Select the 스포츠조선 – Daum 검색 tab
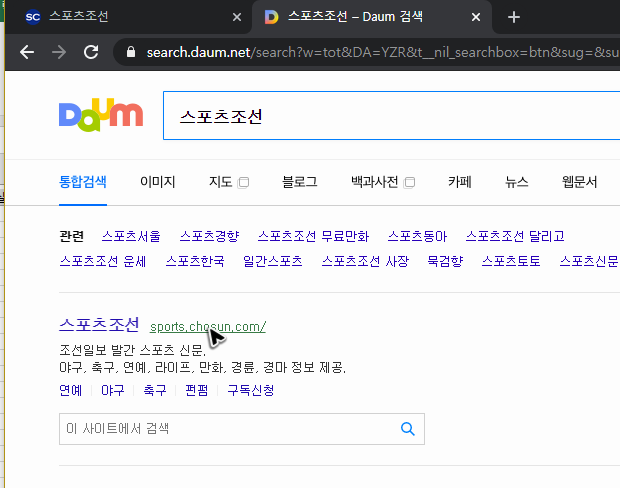The width and height of the screenshot is (620, 488). 372,17
